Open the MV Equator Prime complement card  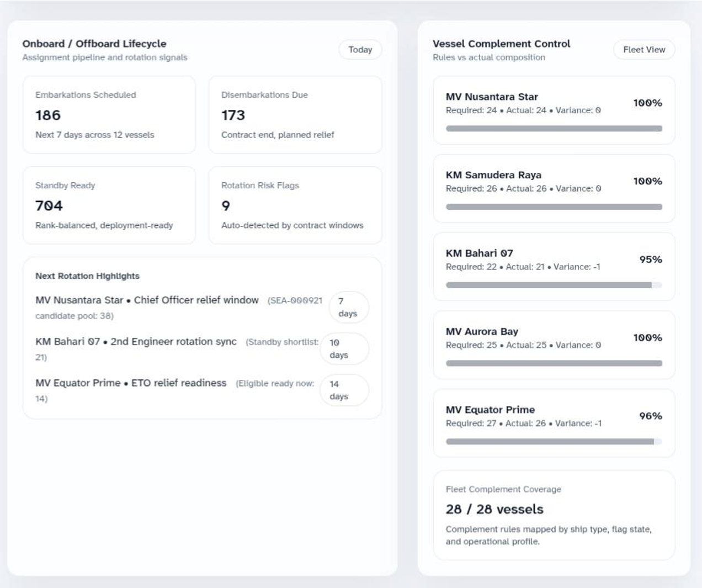point(554,423)
